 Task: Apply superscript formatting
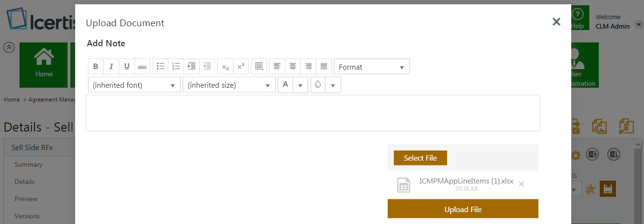coord(241,67)
